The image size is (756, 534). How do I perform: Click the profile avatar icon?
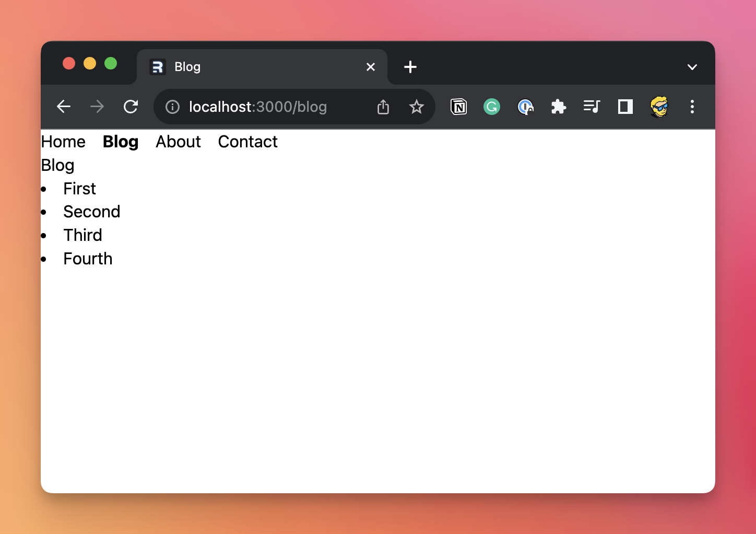point(659,107)
